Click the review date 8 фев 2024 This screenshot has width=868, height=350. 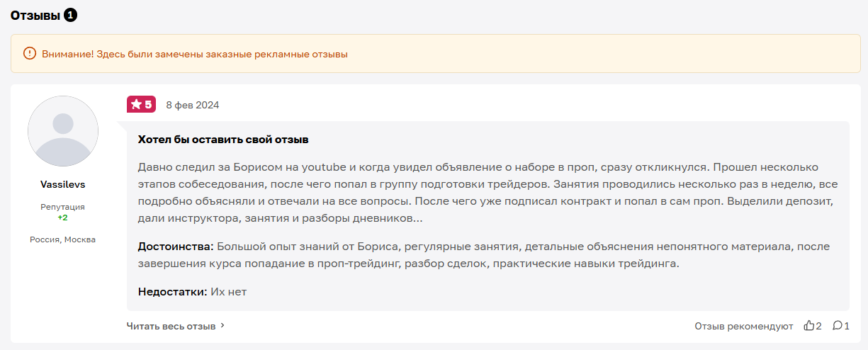click(192, 105)
